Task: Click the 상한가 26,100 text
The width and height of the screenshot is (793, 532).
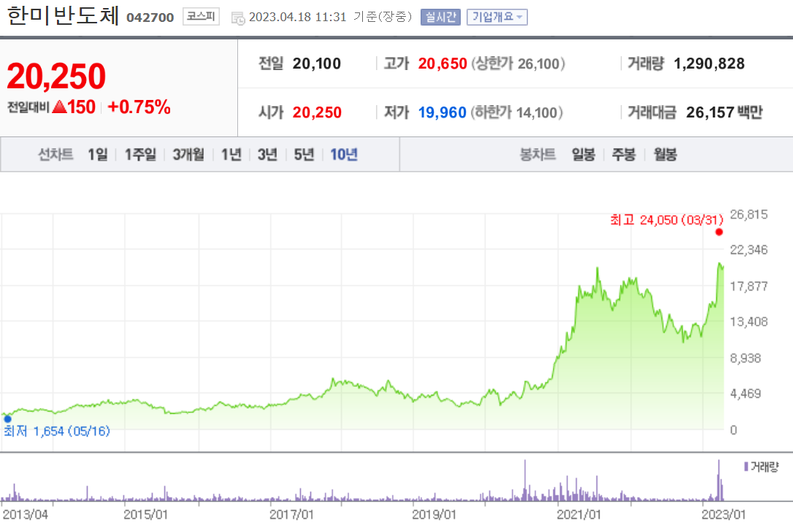Action: coord(518,63)
